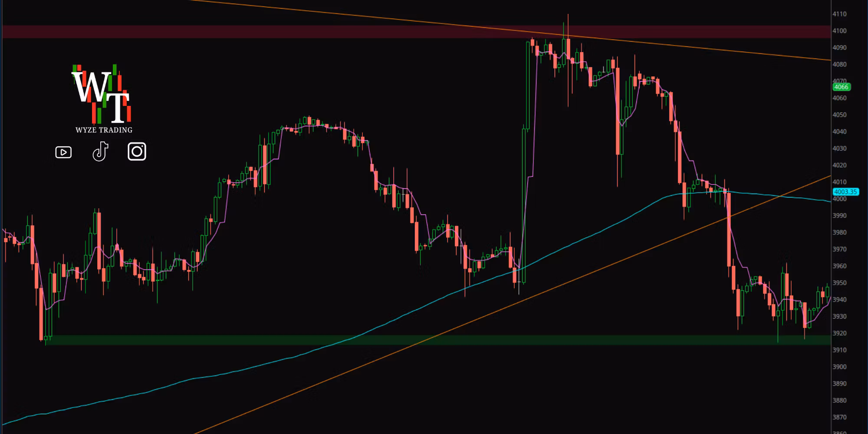Click the tallest wick candle above 4100
This screenshot has width=868, height=434.
[x=568, y=61]
